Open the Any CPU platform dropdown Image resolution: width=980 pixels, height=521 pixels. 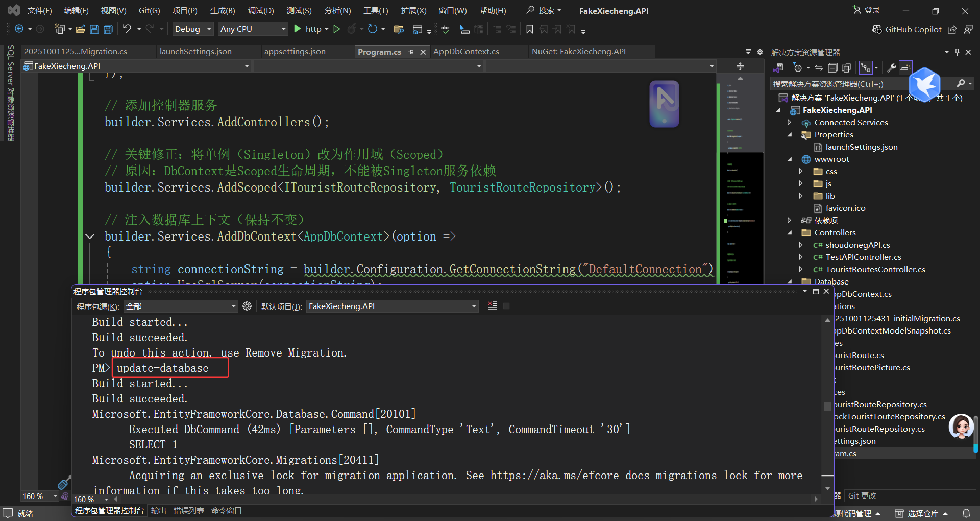point(253,29)
